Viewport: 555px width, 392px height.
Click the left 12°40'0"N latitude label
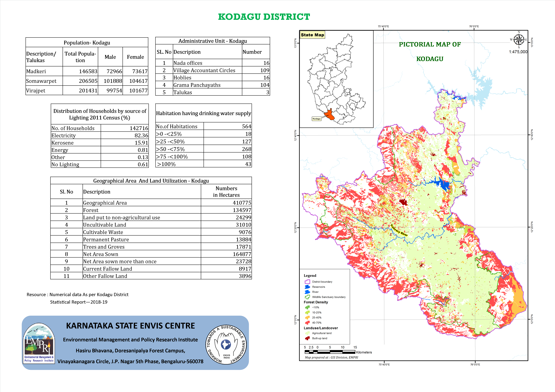(x=295, y=135)
